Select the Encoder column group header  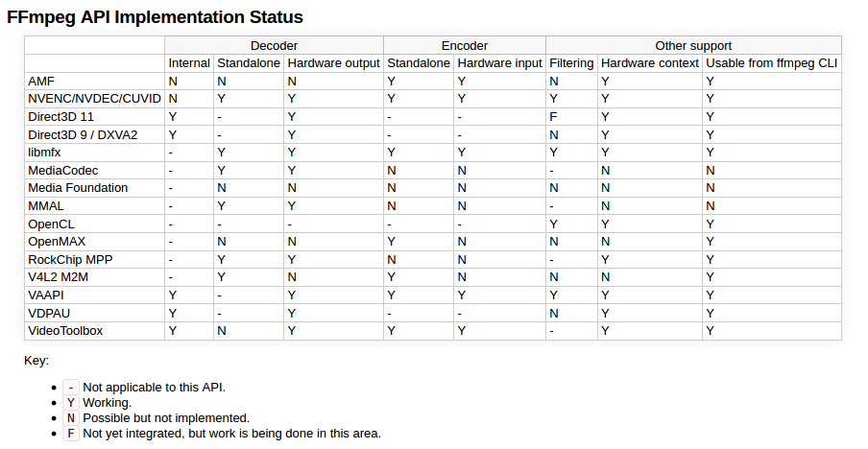pyautogui.click(x=465, y=45)
